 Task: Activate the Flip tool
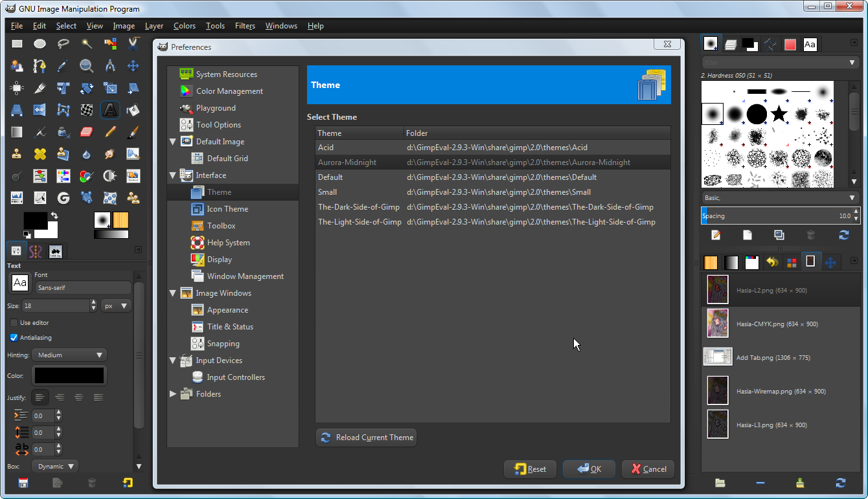click(x=40, y=110)
